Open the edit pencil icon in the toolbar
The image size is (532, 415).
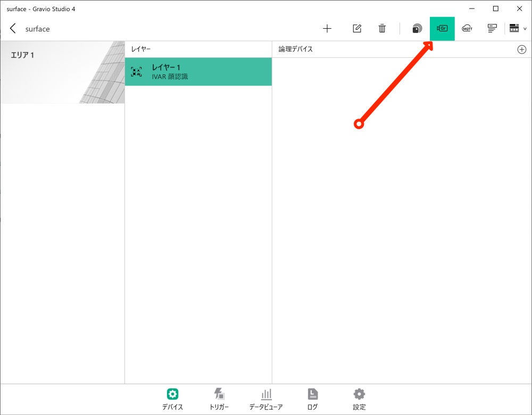pos(357,29)
